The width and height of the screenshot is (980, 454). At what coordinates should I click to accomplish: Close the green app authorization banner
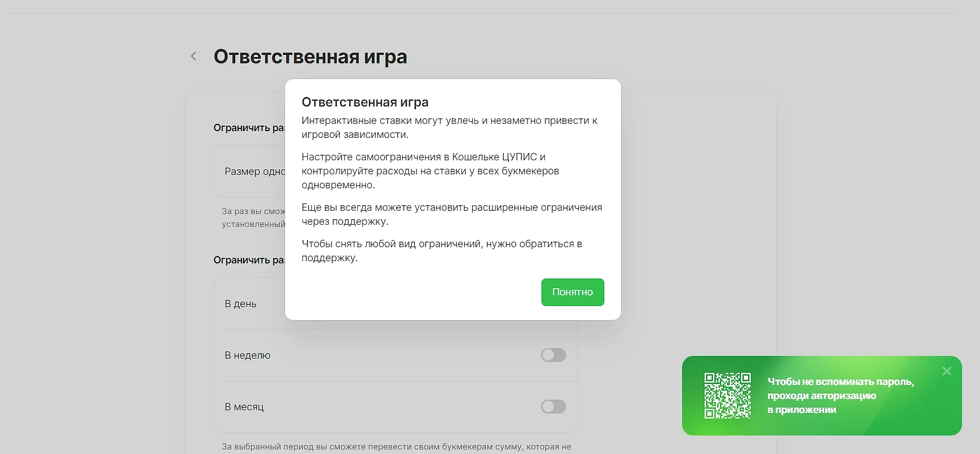click(947, 371)
